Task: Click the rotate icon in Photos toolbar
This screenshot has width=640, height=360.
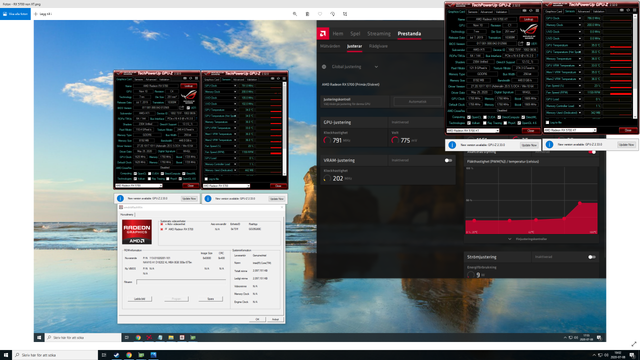Action: (x=333, y=14)
